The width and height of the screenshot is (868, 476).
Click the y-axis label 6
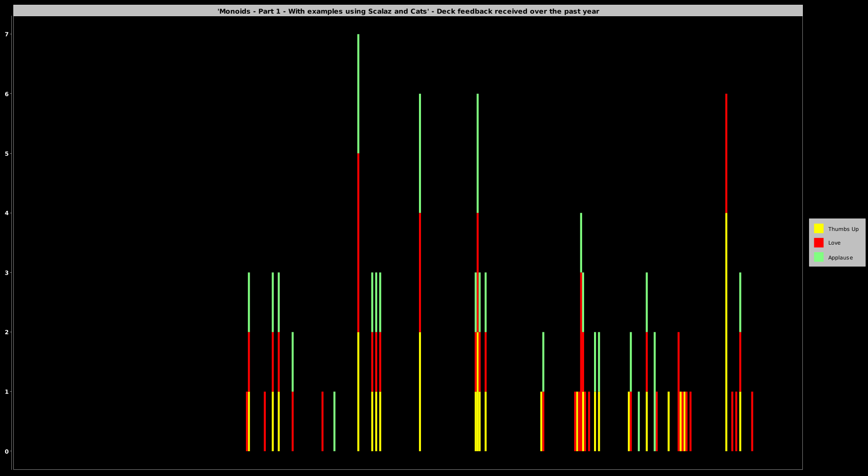point(7,94)
